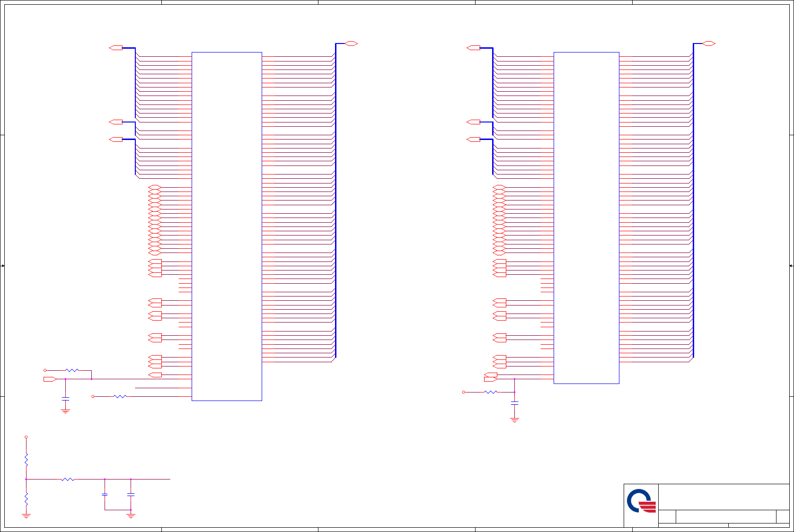The image size is (794, 532).
Task: Select the resistor on left chip's bottom pin
Action: tap(120, 396)
